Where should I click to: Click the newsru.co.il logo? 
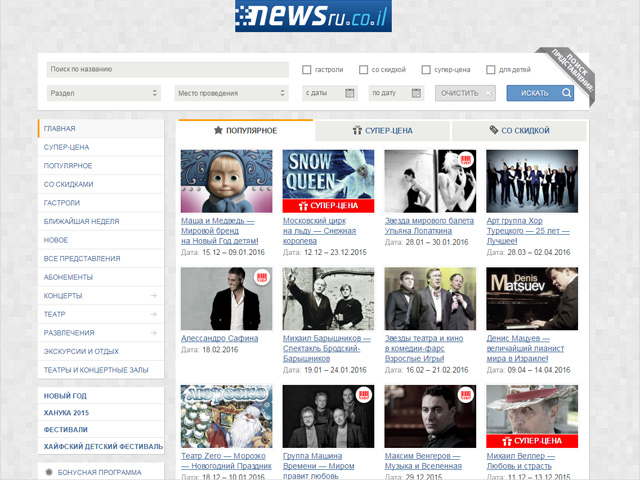tap(313, 16)
